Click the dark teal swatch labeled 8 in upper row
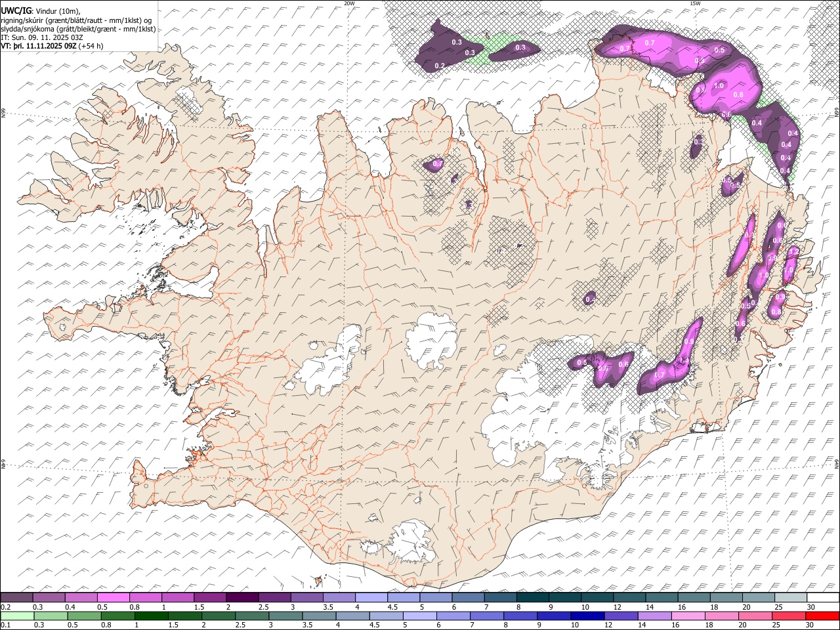The width and height of the screenshot is (840, 630). pyautogui.click(x=533, y=598)
